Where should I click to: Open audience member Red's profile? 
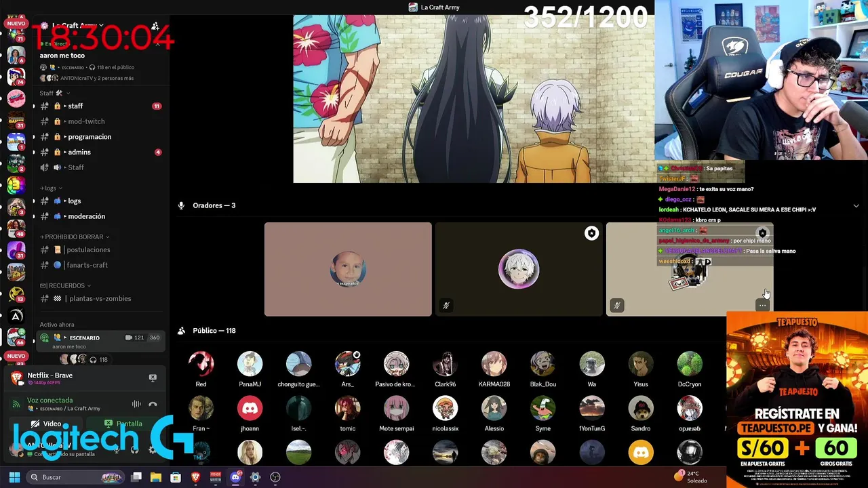[x=201, y=364]
